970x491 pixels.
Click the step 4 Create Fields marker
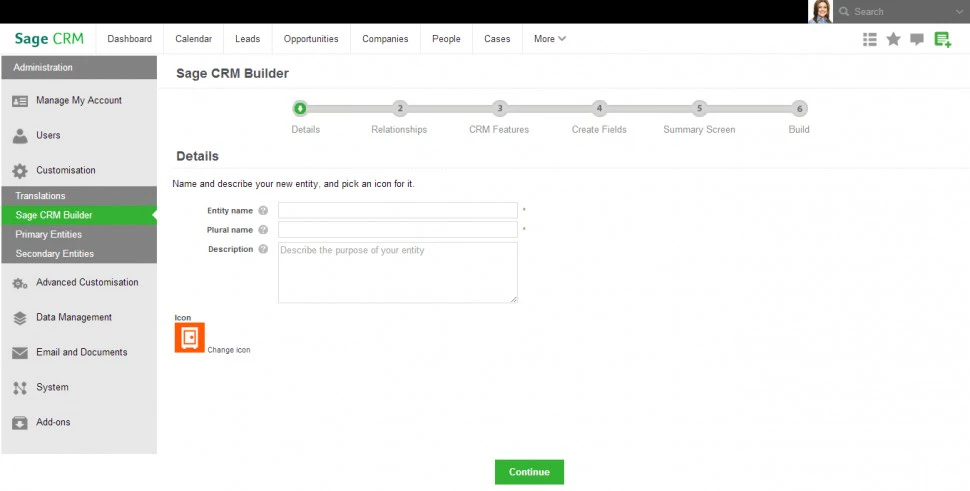tap(599, 109)
